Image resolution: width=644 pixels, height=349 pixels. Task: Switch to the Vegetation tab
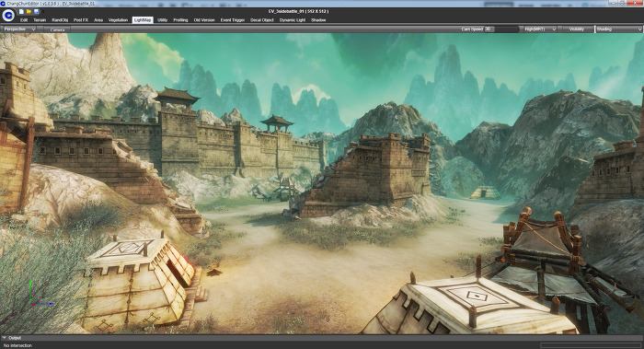[119, 19]
